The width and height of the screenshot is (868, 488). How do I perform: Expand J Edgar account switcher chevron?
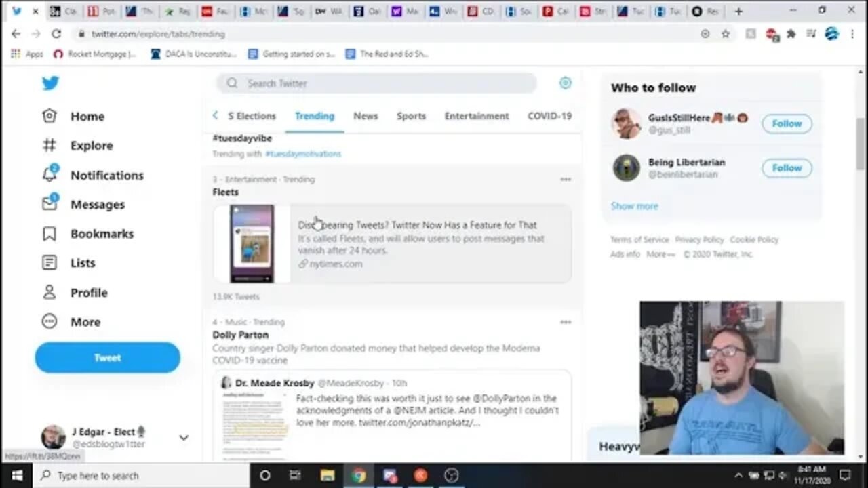point(183,438)
